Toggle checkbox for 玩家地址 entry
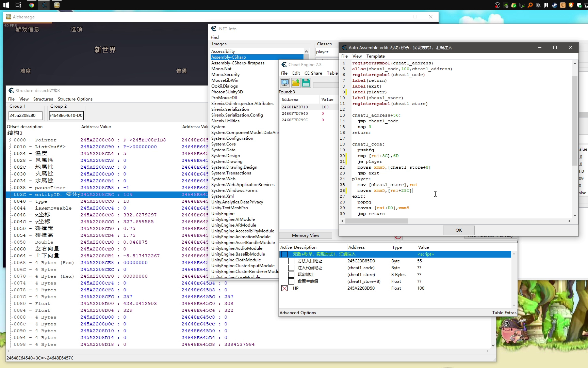Screen dimensions: 588x368 tap(291, 275)
